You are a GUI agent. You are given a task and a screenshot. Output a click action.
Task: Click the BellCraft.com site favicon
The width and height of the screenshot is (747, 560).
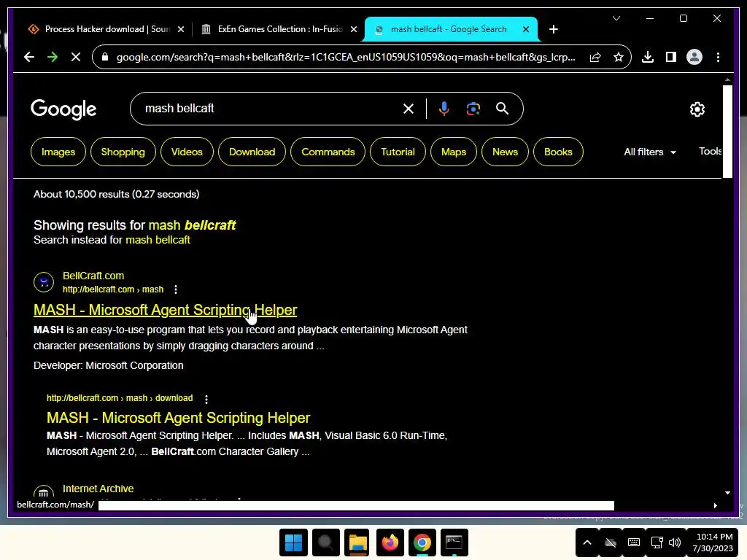click(44, 282)
